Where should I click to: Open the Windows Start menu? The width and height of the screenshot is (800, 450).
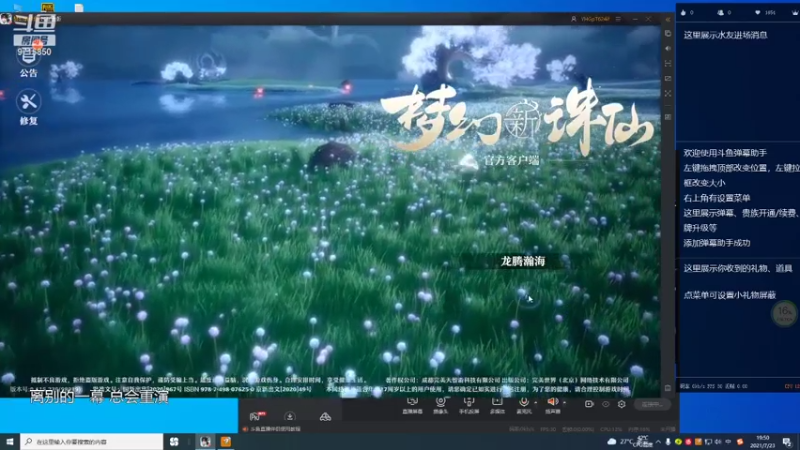click(x=10, y=441)
